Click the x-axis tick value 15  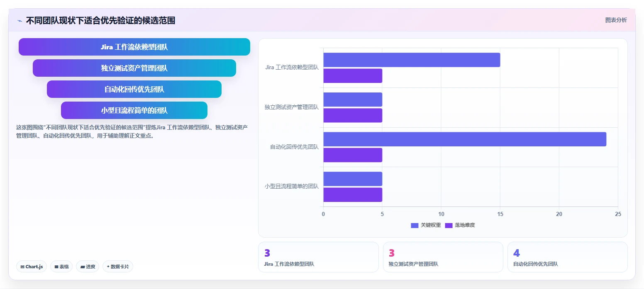point(500,214)
